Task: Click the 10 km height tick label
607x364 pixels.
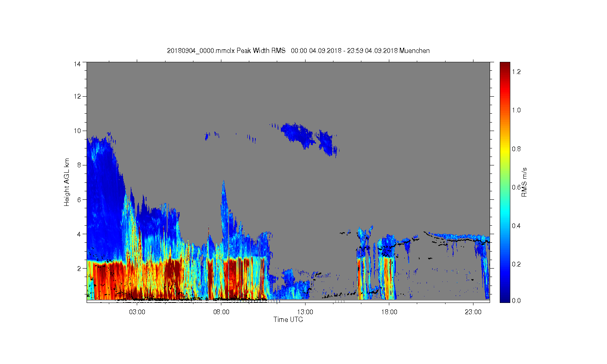Action: [77, 131]
